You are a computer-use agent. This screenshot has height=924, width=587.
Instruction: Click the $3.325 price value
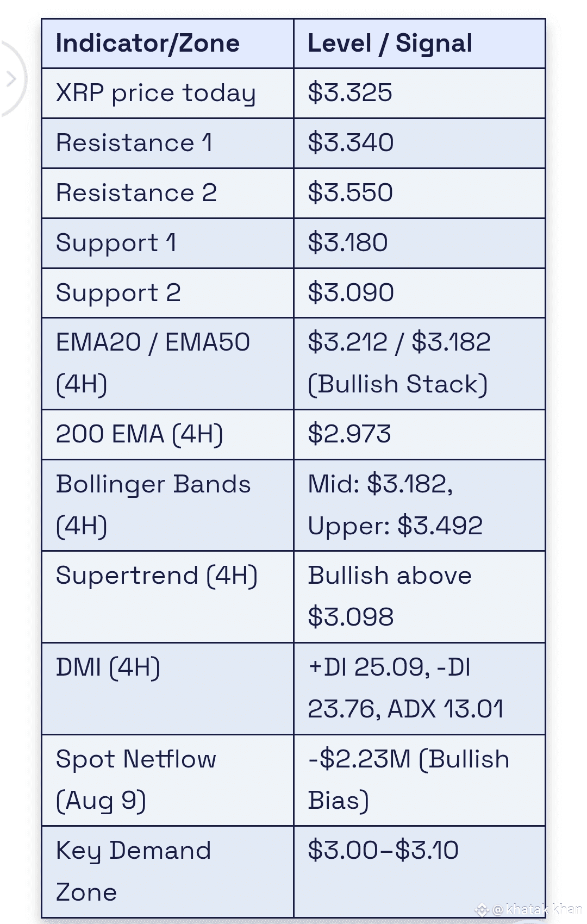(350, 92)
